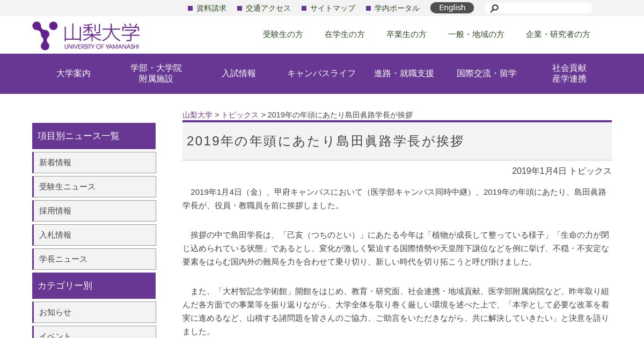644x338 pixels.
Task: Click the search magnifier icon
Action: 494,8
